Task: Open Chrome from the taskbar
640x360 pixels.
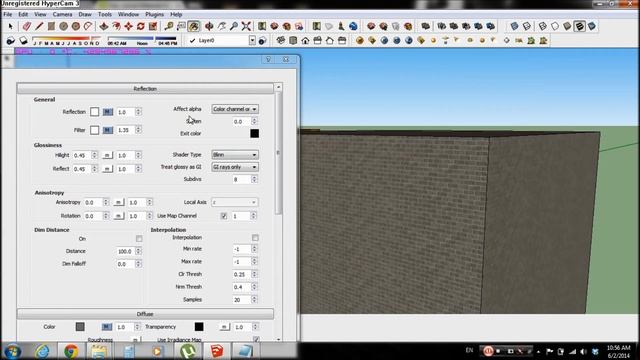Action: point(71,351)
